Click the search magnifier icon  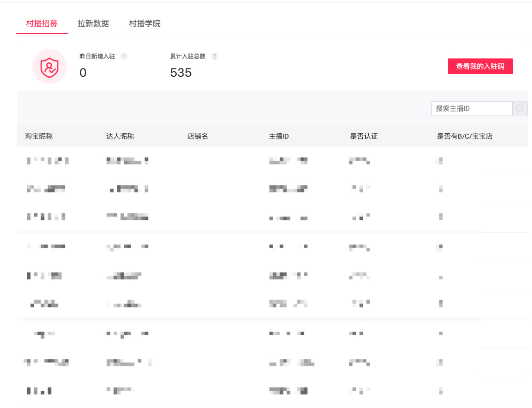pyautogui.click(x=520, y=108)
